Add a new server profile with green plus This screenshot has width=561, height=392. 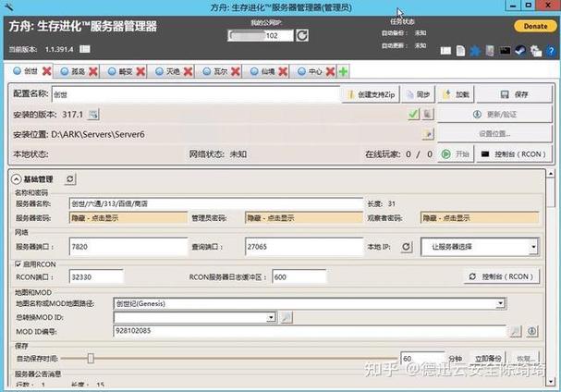pos(343,71)
